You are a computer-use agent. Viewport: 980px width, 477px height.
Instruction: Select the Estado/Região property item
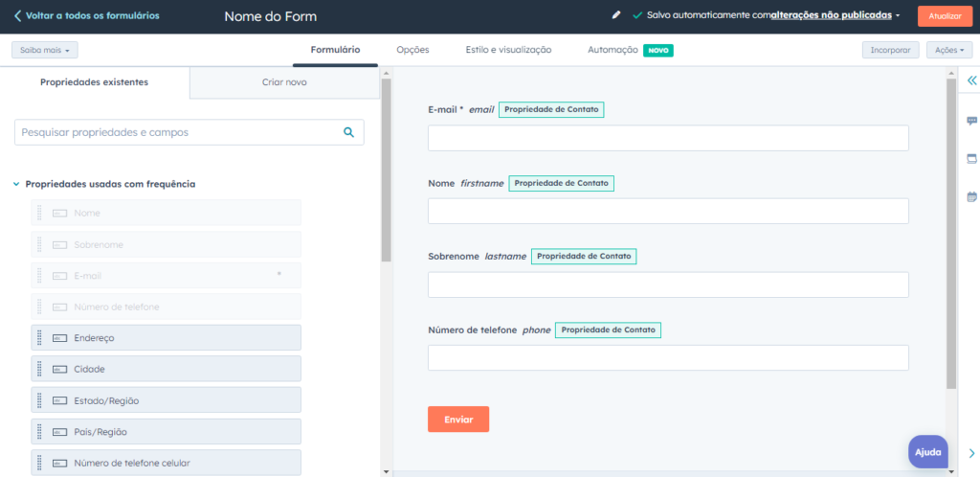click(x=167, y=400)
